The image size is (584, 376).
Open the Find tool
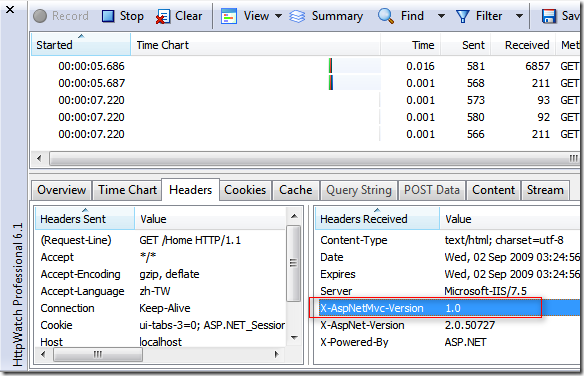[x=401, y=16]
